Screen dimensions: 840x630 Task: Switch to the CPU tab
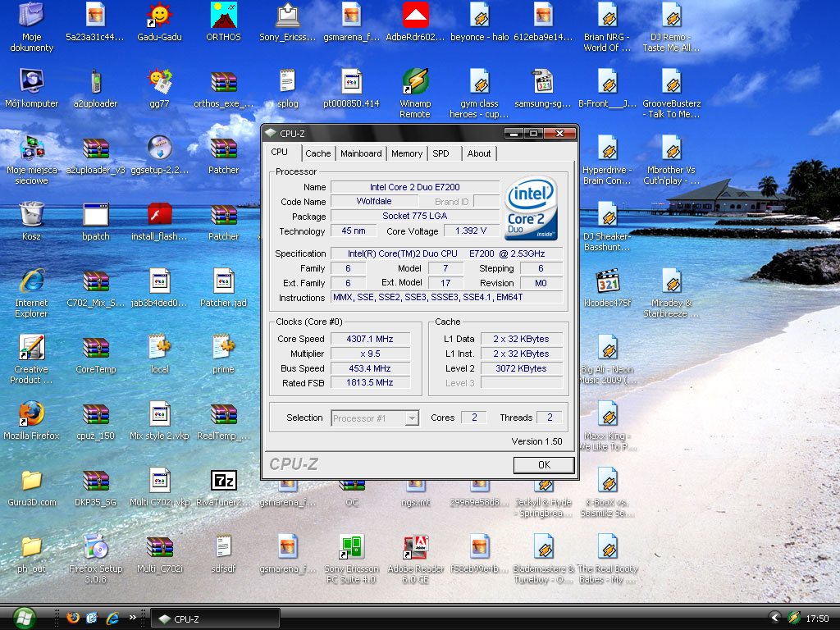(280, 152)
